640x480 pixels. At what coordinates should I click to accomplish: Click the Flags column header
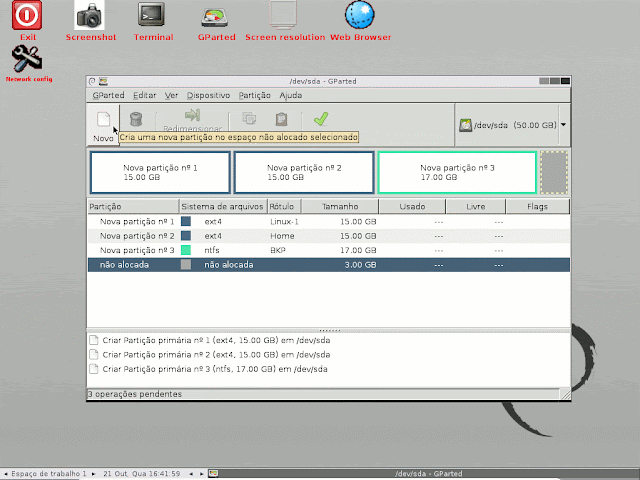[537, 207]
